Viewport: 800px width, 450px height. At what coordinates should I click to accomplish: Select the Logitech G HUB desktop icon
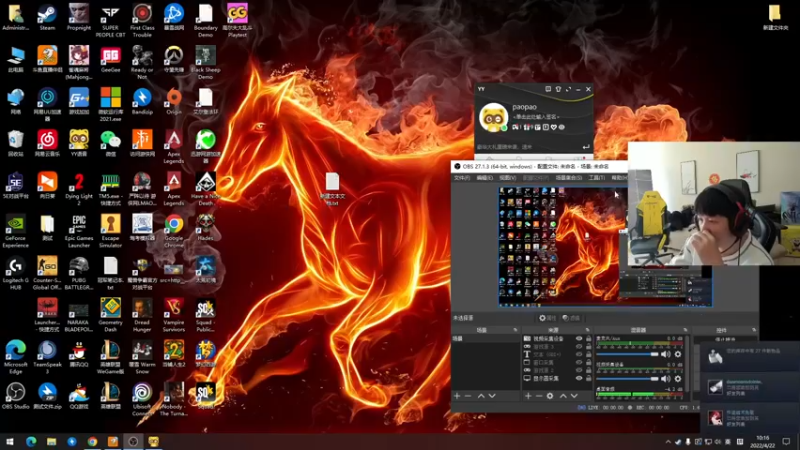pos(15,273)
